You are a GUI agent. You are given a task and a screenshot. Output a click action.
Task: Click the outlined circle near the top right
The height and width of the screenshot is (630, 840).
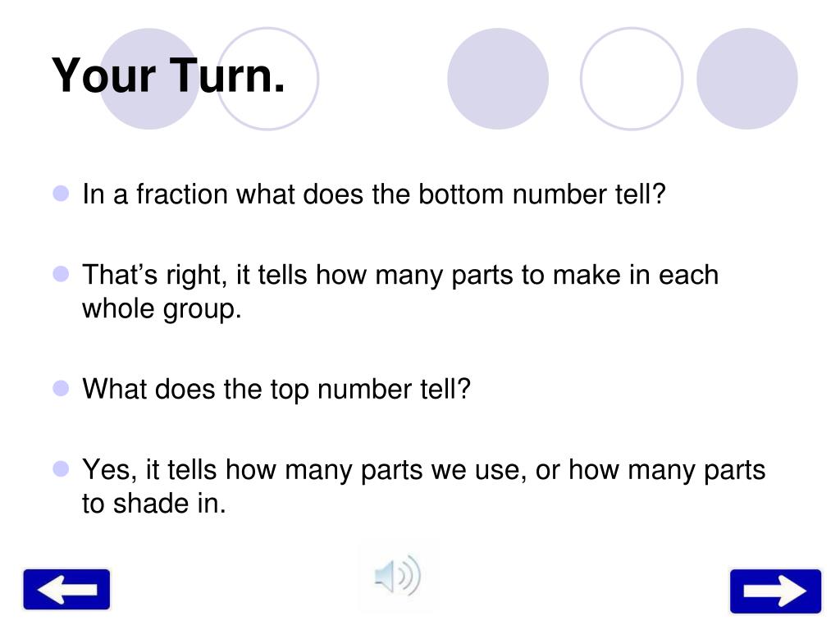[632, 79]
